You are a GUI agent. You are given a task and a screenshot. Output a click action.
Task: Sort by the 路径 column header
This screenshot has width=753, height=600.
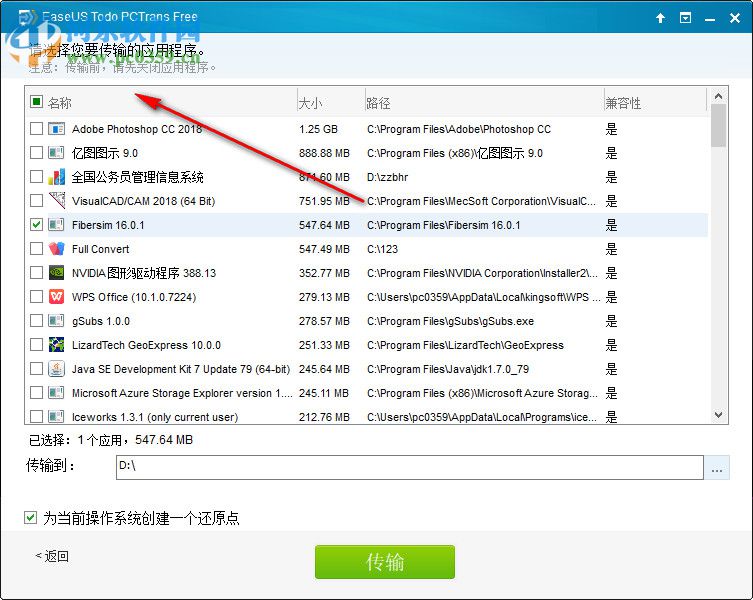[x=378, y=103]
